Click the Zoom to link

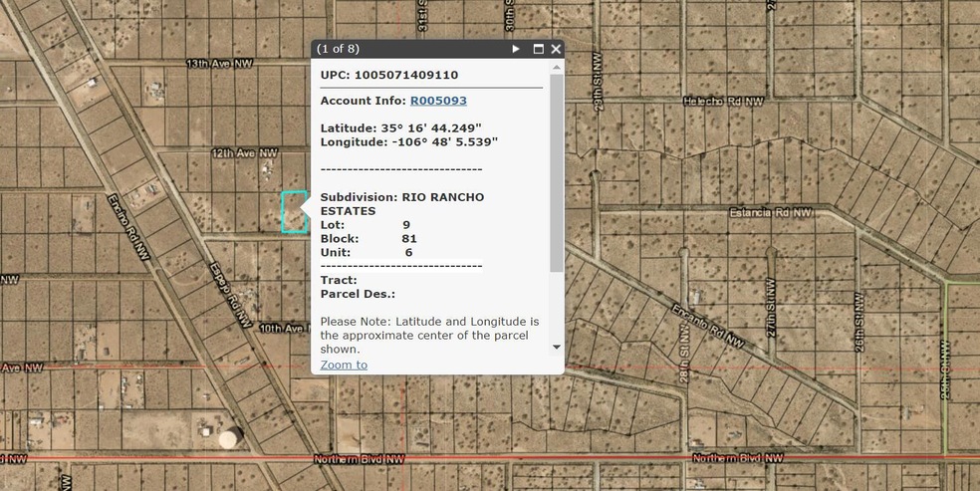(344, 365)
